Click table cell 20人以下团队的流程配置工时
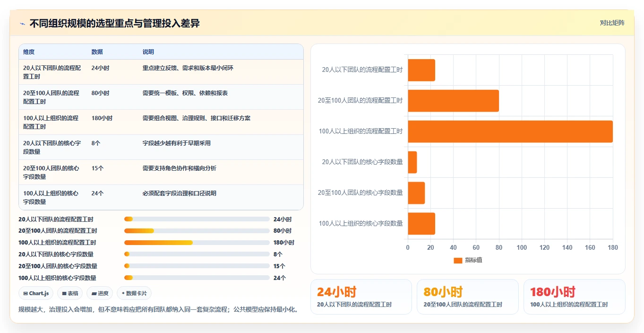This screenshot has width=644, height=333. (52, 72)
